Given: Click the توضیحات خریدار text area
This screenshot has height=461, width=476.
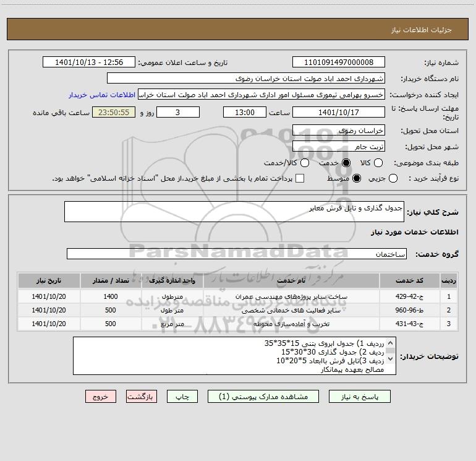Looking at the screenshot, I should (x=234, y=356).
